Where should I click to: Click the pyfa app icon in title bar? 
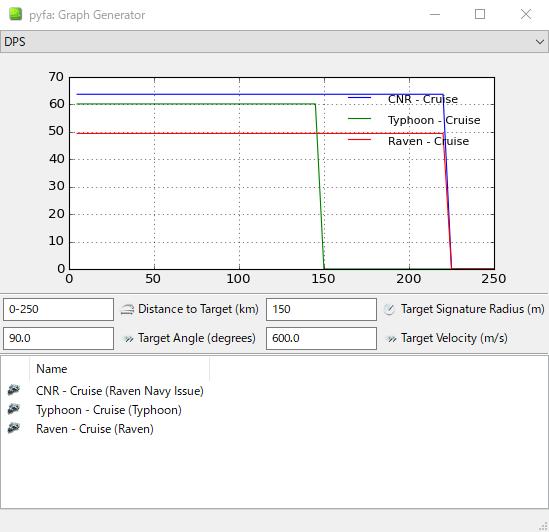click(15, 14)
